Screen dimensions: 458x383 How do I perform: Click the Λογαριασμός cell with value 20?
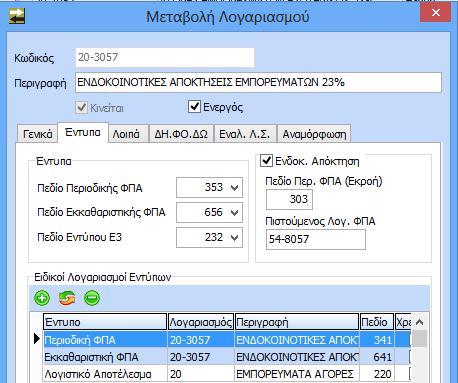pyautogui.click(x=201, y=374)
